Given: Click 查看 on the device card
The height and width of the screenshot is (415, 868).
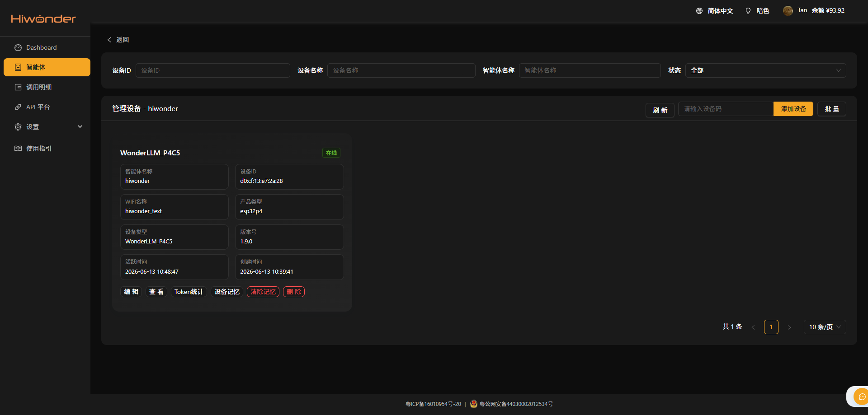Looking at the screenshot, I should tap(156, 292).
